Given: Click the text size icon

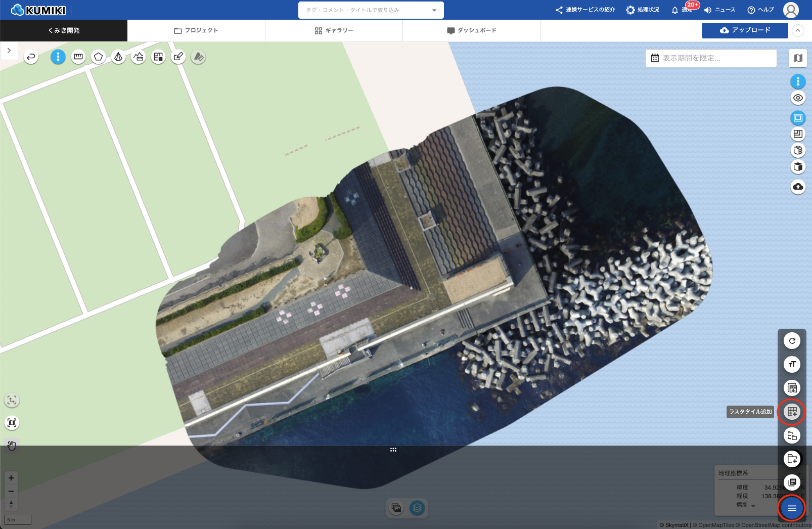Looking at the screenshot, I should (792, 364).
